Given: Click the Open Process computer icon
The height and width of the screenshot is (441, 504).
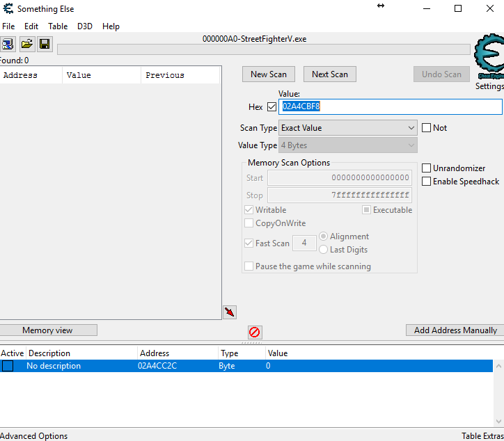Looking at the screenshot, I should pos(8,45).
